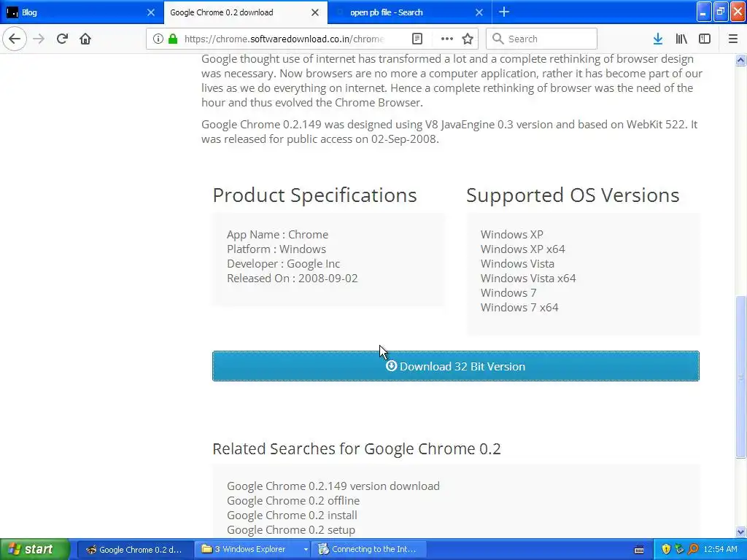Click 'Platform : Windows' line
Screen dimensions: 747x560
(276, 249)
